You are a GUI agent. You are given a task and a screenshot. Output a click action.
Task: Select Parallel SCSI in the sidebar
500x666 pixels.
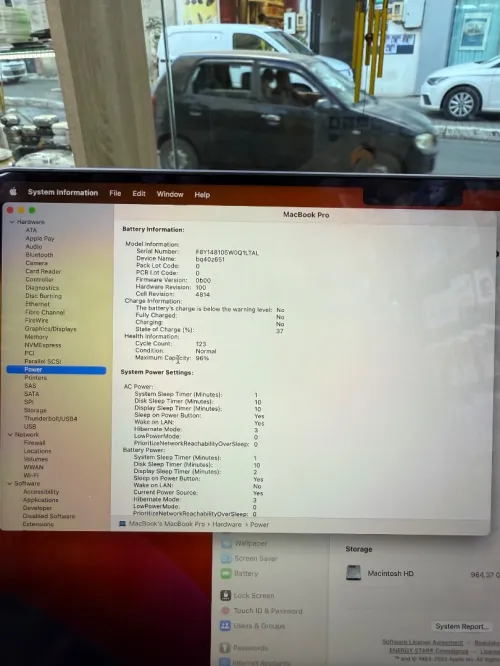[43, 361]
